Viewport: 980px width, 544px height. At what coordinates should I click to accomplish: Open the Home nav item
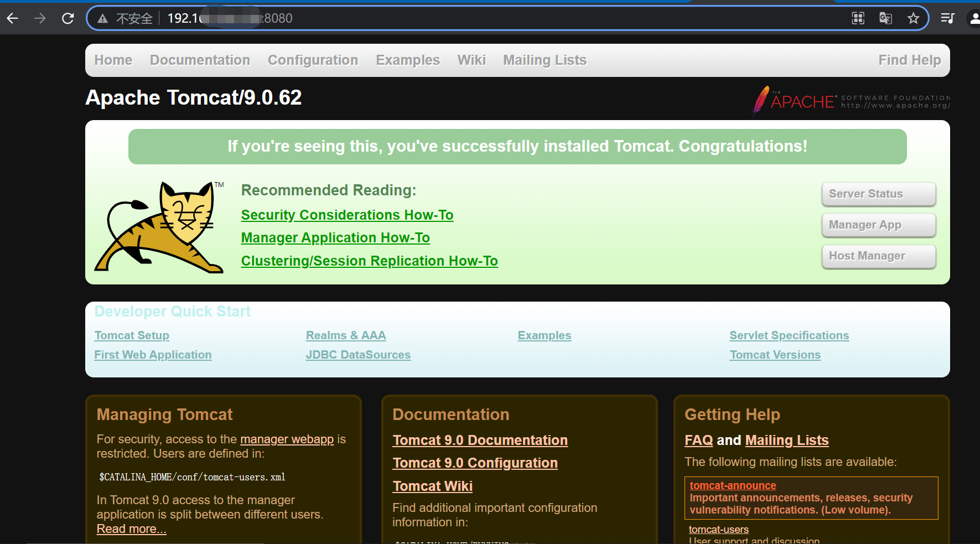(113, 60)
